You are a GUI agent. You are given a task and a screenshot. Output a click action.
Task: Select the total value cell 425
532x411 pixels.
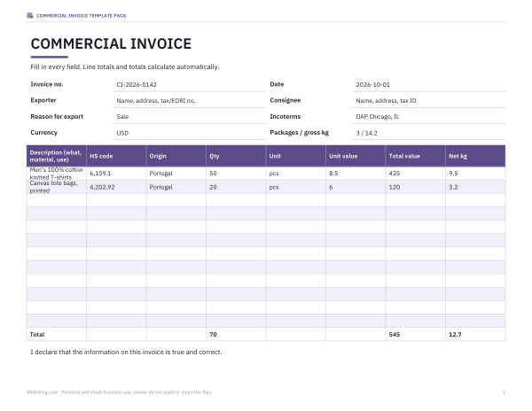(416, 174)
